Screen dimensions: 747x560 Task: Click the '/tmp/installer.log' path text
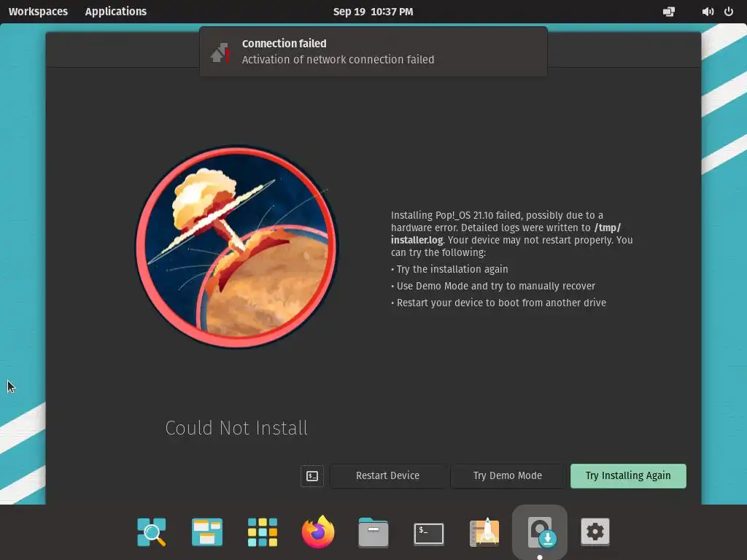[x=506, y=234]
